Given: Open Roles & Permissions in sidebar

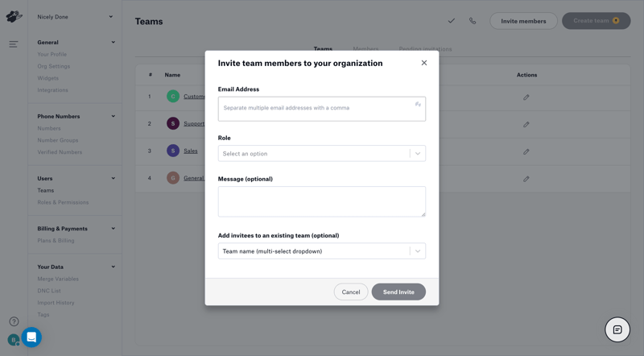Looking at the screenshot, I should 63,202.
